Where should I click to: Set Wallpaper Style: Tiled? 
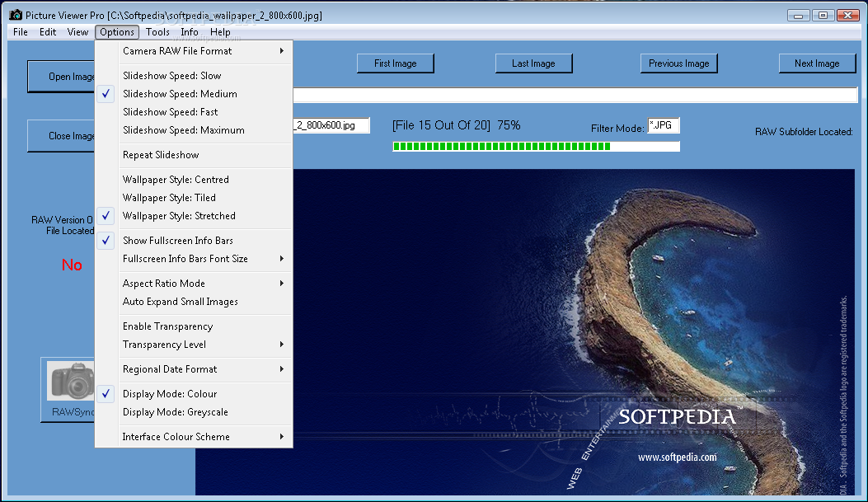[x=194, y=198]
